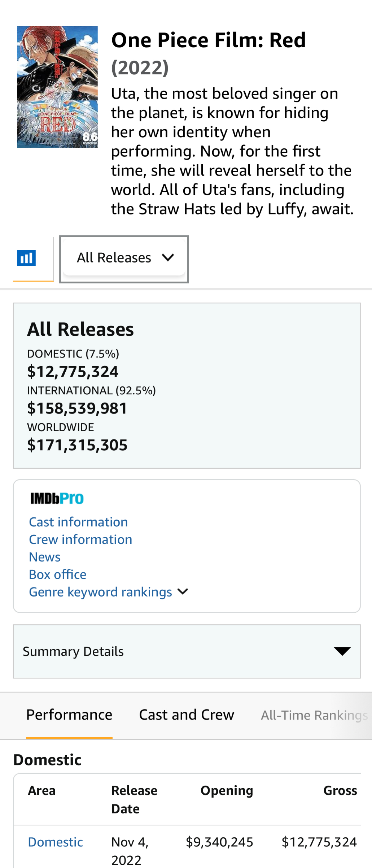Screen dimensions: 372x868
Task: Click the Opening column header
Action: [x=227, y=790]
